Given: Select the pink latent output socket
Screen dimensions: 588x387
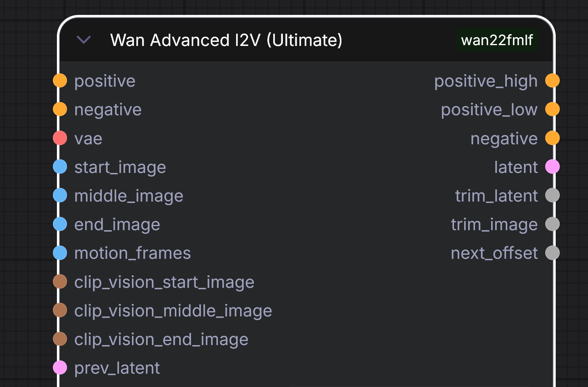Looking at the screenshot, I should tap(552, 166).
